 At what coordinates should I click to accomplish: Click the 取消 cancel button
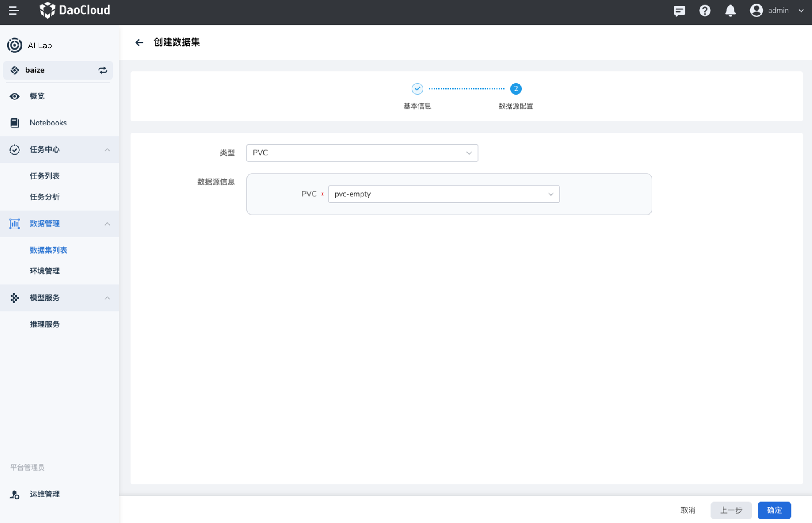coord(688,510)
